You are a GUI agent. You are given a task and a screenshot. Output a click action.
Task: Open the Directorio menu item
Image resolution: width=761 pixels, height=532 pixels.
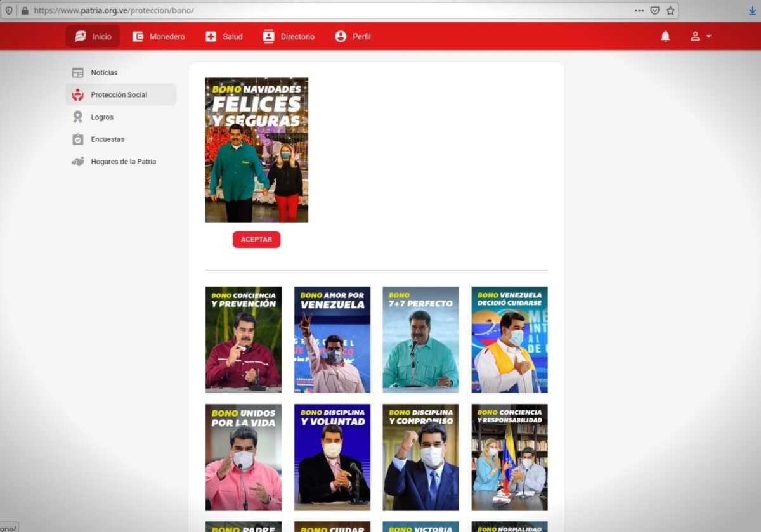point(289,37)
